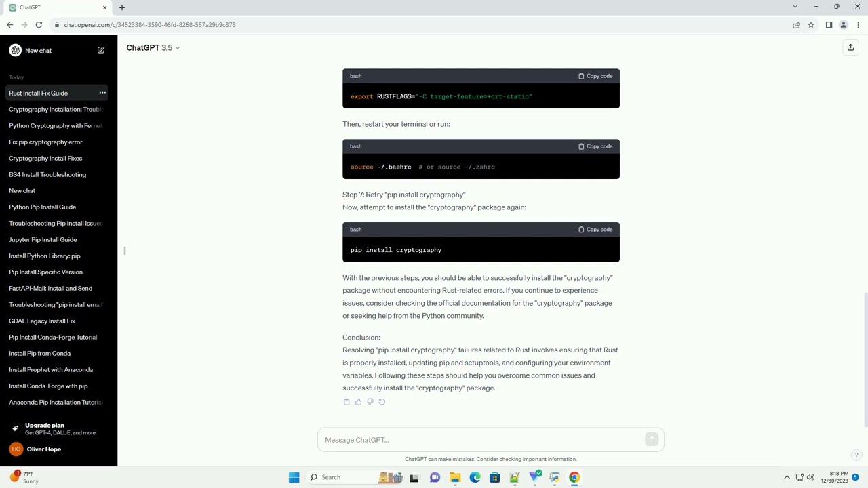Open Fix pip cryptography error chat
Screen dimensions: 868x488
click(x=57, y=142)
